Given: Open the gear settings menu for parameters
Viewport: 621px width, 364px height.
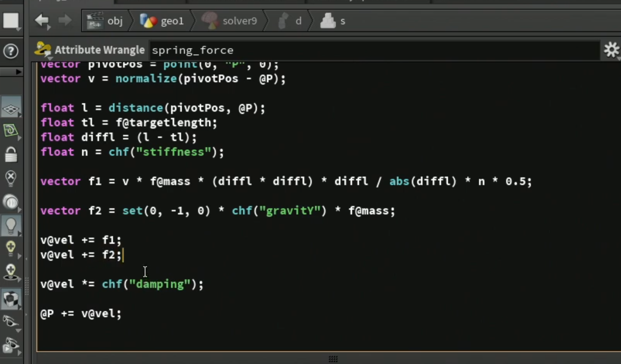Looking at the screenshot, I should tap(612, 50).
